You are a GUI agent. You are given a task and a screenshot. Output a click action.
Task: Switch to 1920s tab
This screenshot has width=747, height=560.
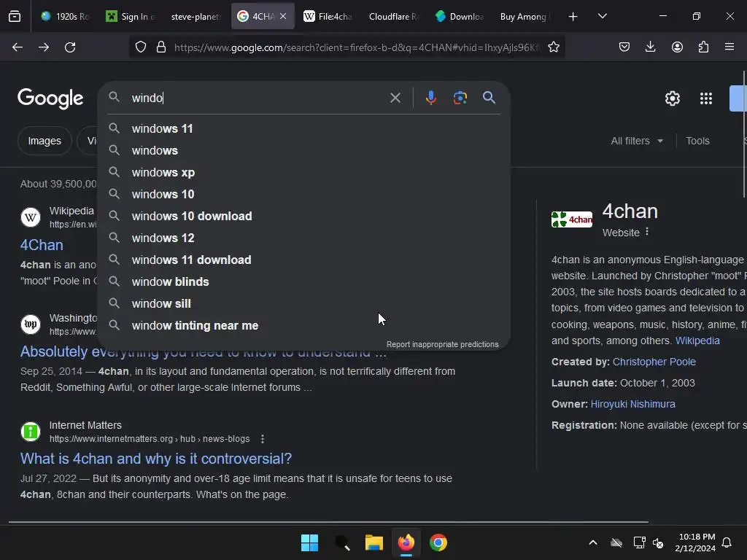click(x=65, y=17)
